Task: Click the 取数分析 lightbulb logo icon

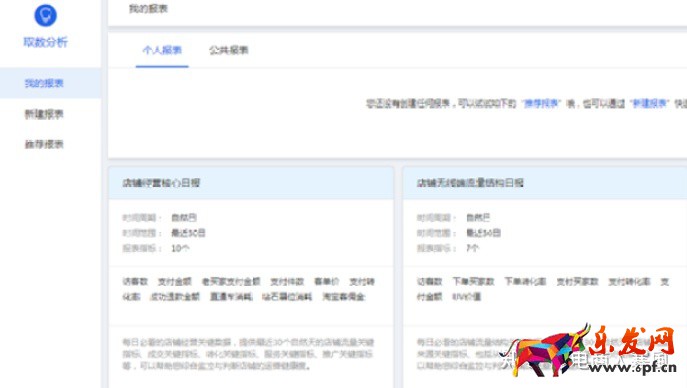Action: pos(46,15)
